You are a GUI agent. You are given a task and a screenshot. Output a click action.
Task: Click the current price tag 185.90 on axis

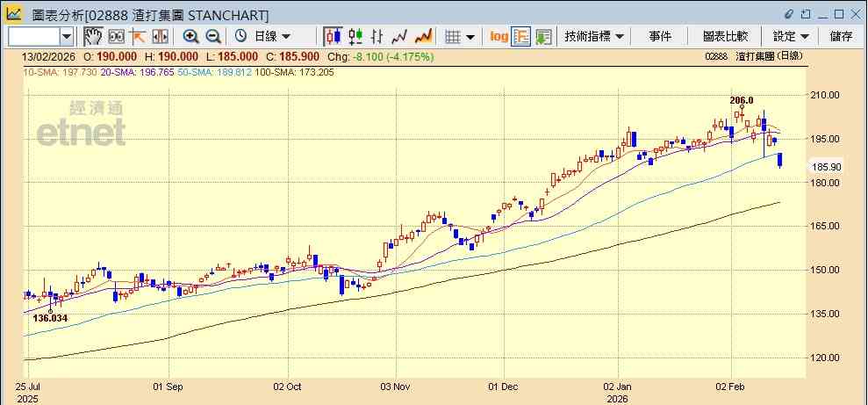coord(825,166)
